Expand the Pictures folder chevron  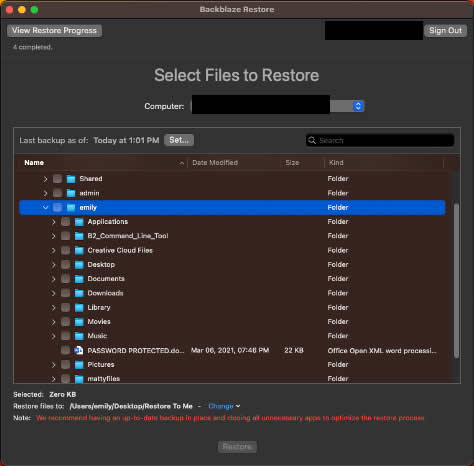coord(54,364)
